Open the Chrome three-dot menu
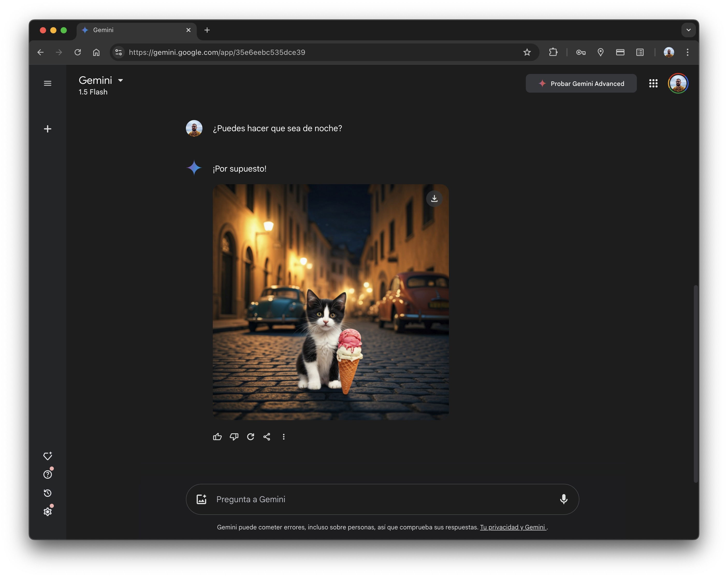Image resolution: width=728 pixels, height=578 pixels. [x=687, y=52]
